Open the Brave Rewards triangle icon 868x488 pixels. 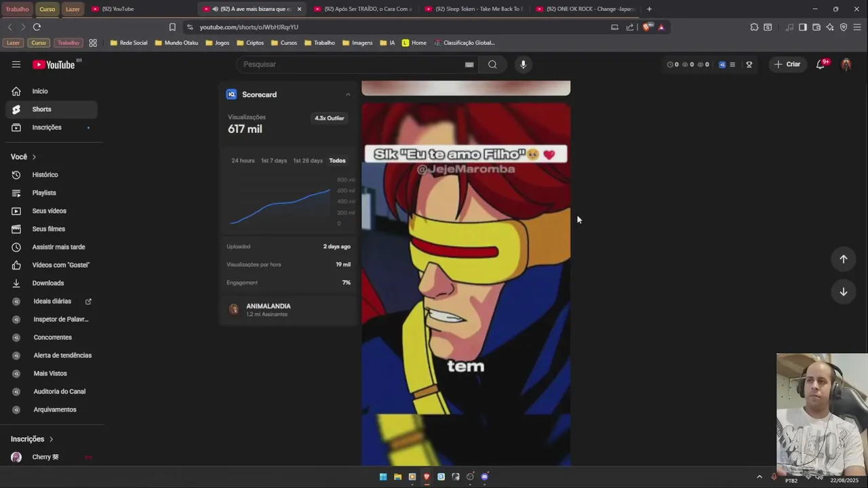click(661, 27)
